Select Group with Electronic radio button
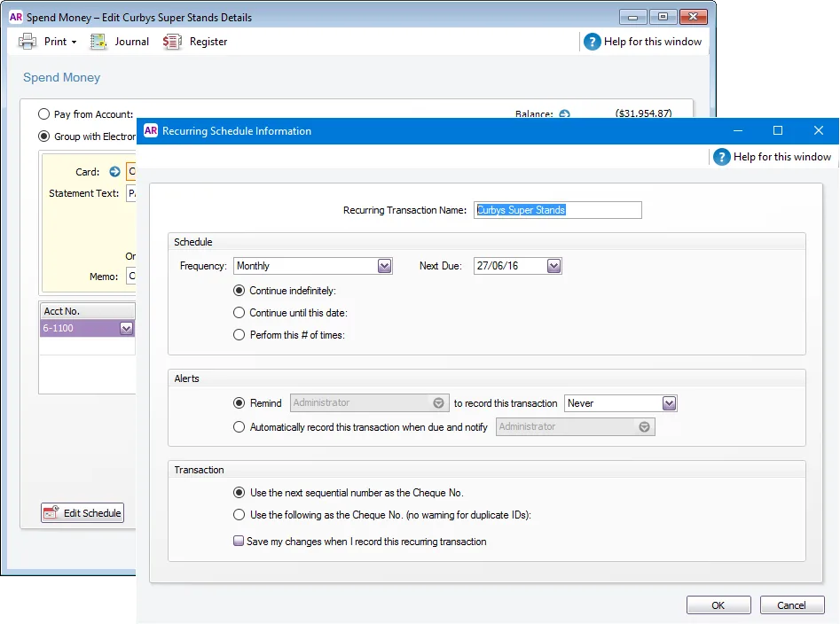Screen dimensions: 840x624 pos(44,136)
